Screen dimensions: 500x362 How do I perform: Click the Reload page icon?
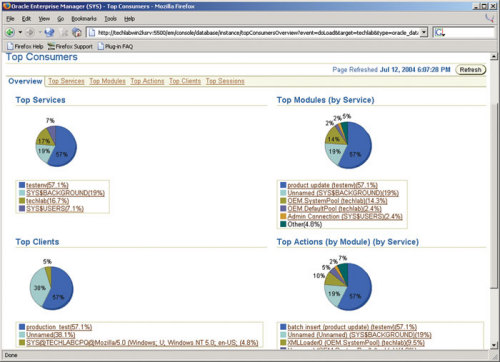[50, 32]
